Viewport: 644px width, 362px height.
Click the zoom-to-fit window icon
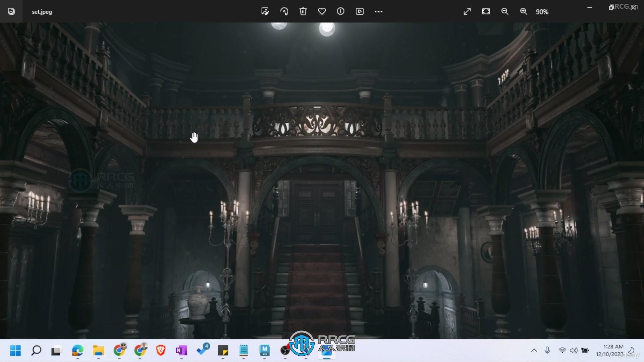[x=486, y=11]
